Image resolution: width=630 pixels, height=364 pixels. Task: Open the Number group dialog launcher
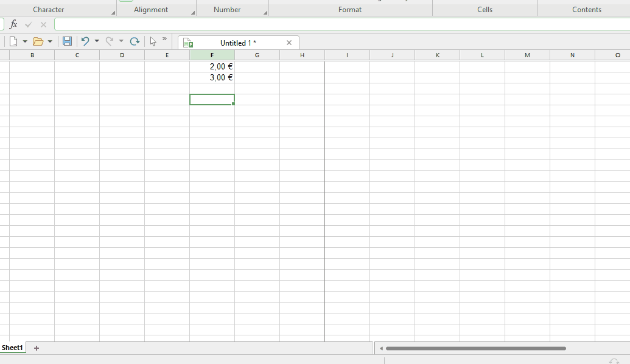[x=265, y=13]
